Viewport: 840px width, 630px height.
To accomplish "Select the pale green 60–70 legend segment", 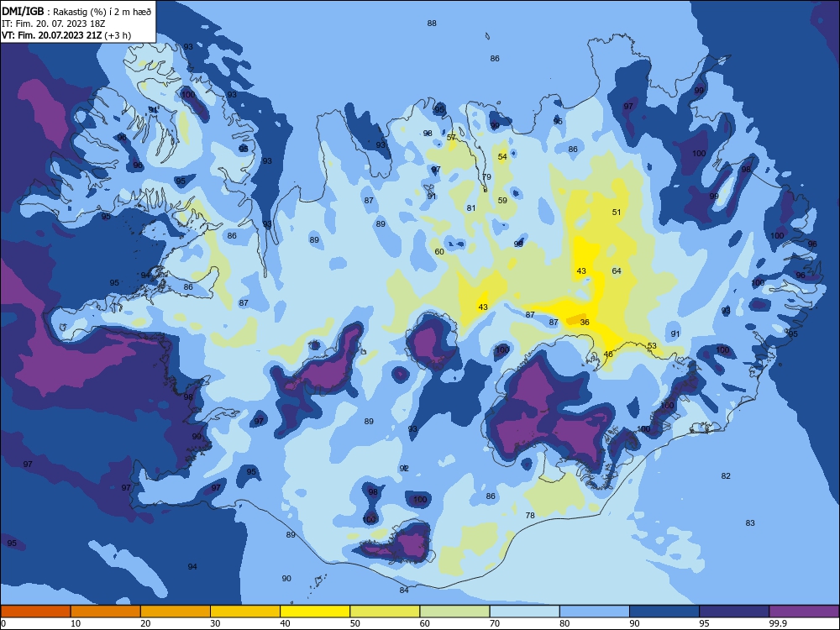I will pos(454,612).
